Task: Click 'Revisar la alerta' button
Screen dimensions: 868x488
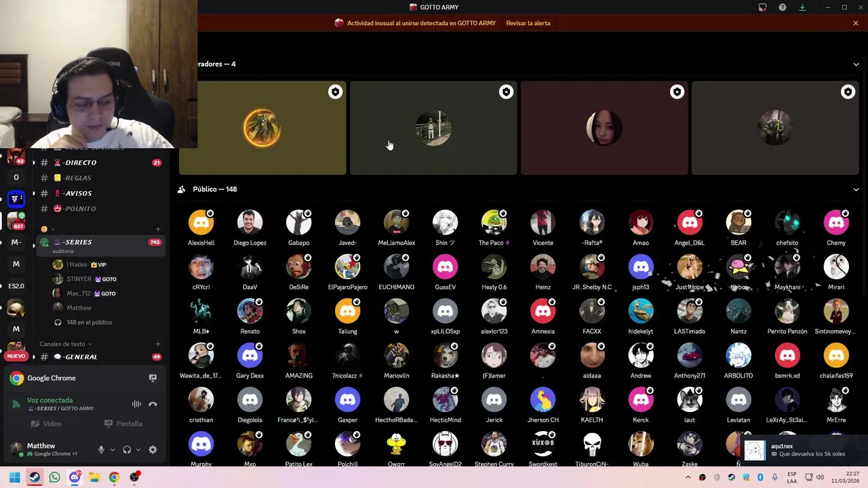Action: pyautogui.click(x=528, y=23)
